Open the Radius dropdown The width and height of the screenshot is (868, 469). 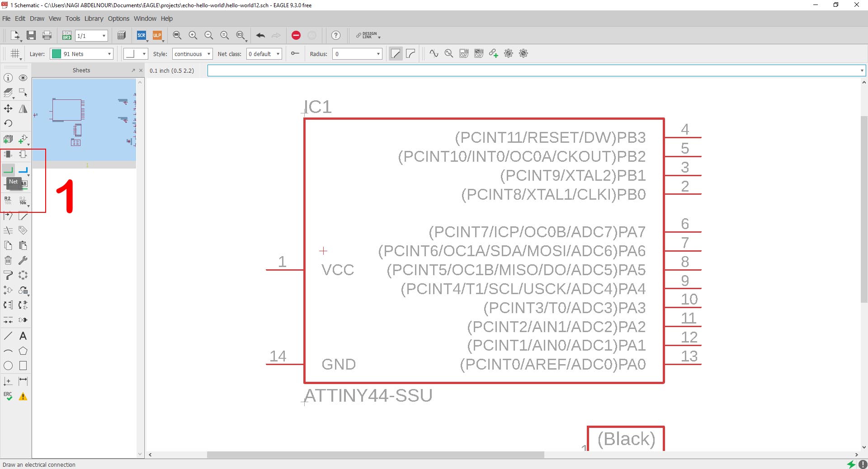click(x=357, y=54)
